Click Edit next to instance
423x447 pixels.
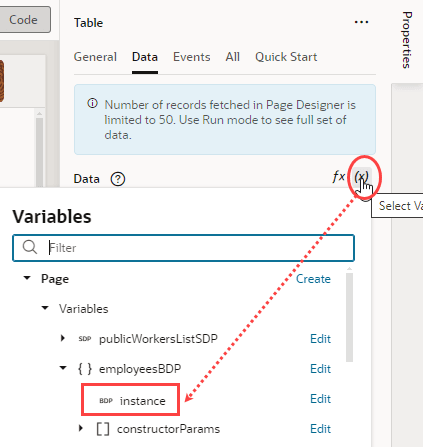320,399
